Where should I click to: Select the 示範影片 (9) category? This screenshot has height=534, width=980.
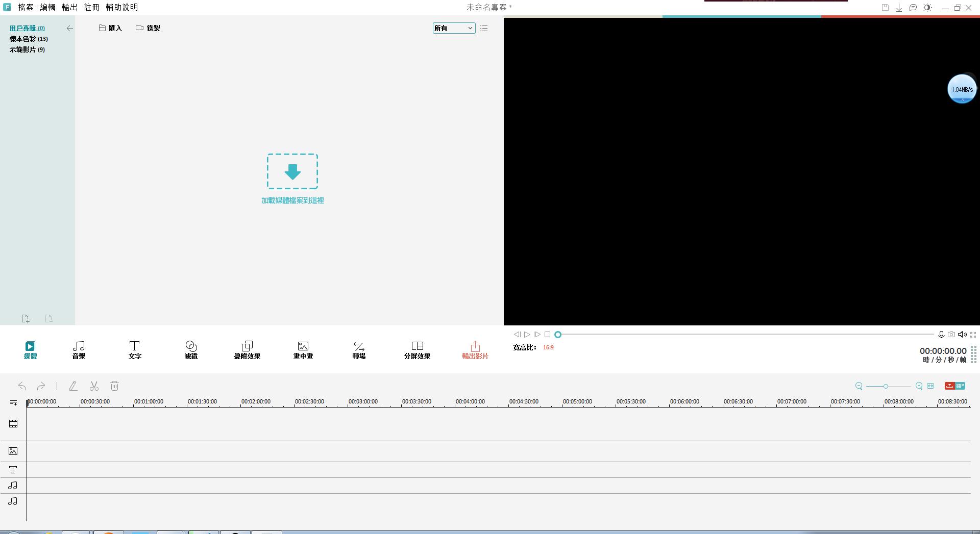coord(27,49)
